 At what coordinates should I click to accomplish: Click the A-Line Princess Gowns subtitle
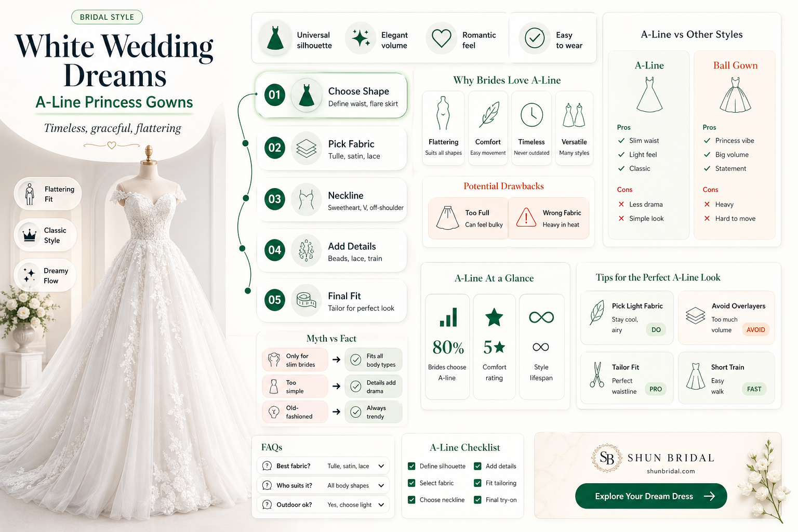pos(114,102)
